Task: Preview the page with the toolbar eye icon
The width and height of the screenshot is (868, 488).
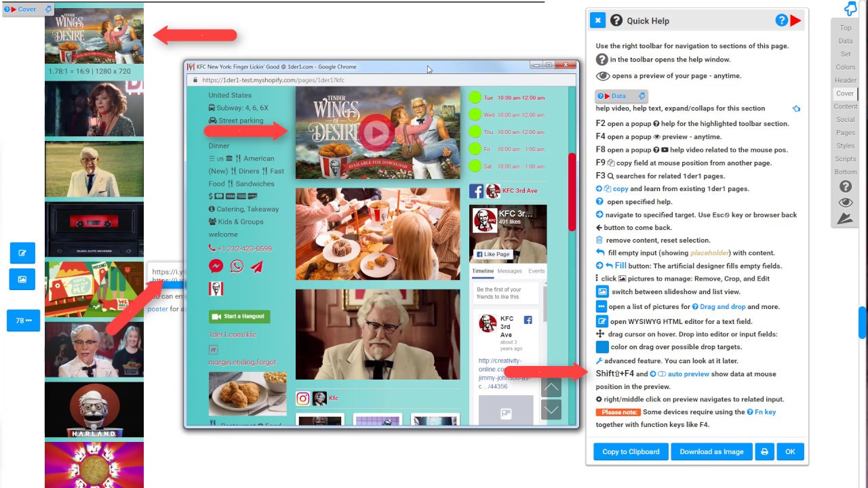Action: [845, 203]
